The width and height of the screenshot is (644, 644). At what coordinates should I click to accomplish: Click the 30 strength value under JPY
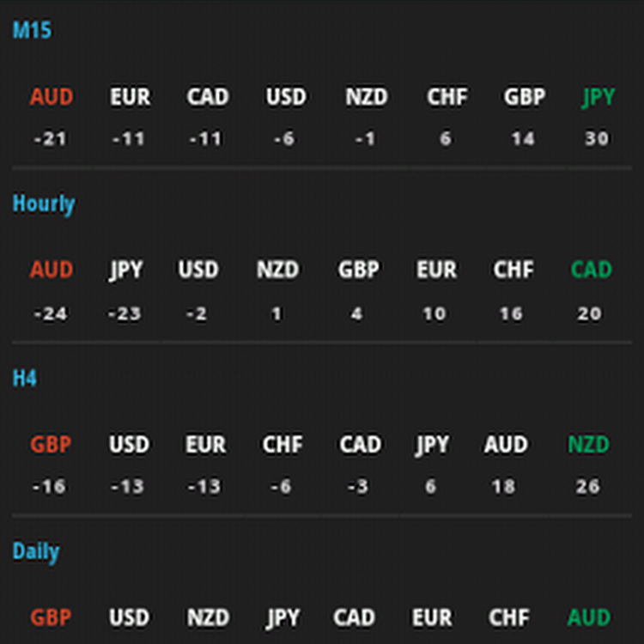(597, 139)
